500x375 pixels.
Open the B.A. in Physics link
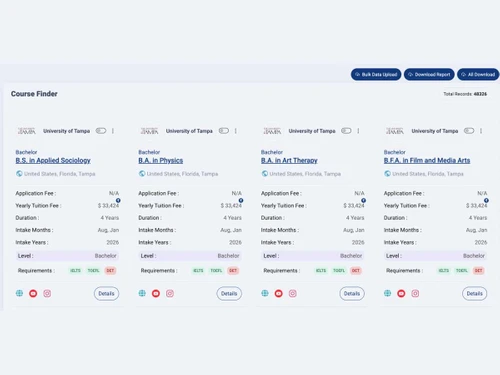coord(161,160)
